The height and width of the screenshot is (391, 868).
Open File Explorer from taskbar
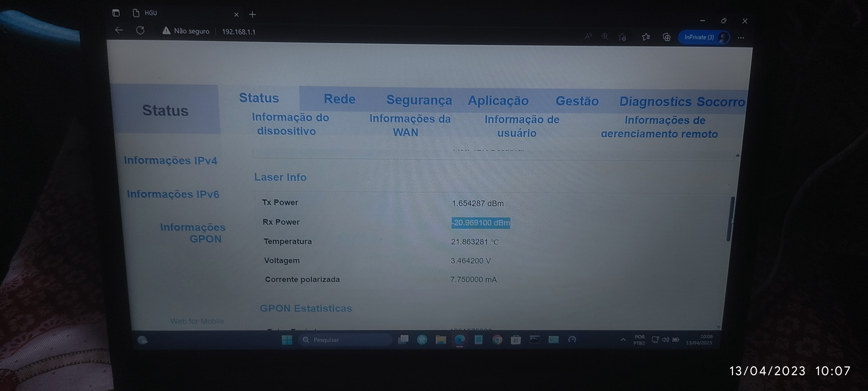(441, 340)
